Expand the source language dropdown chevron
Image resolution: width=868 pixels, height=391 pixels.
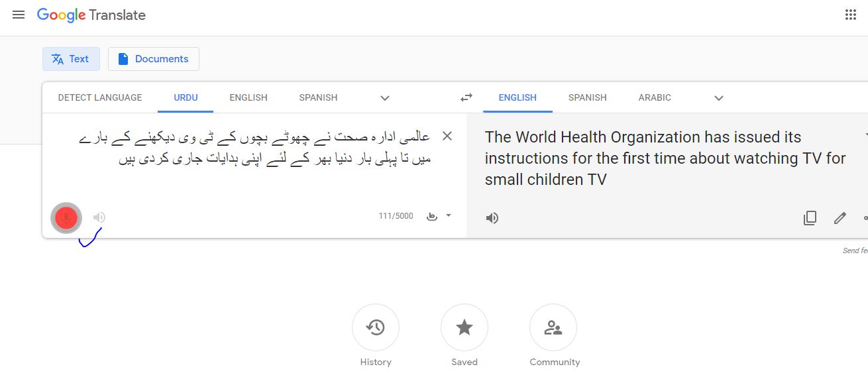point(384,97)
